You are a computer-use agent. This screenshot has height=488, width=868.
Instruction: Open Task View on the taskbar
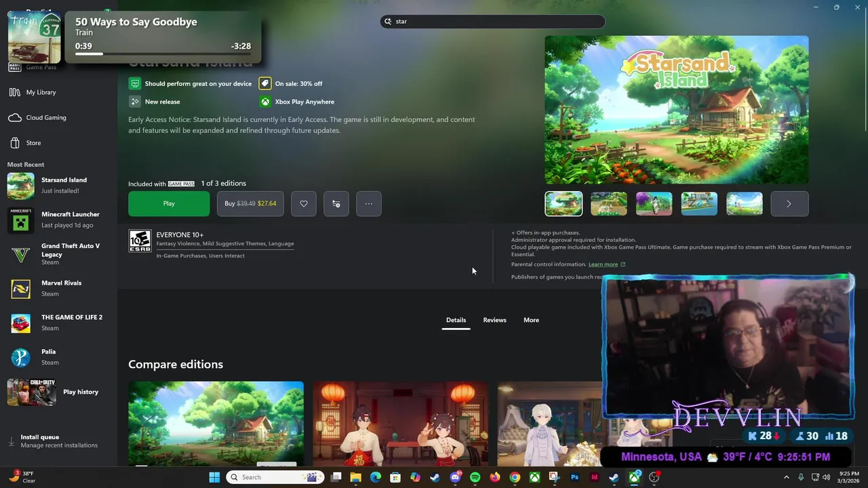click(x=336, y=477)
